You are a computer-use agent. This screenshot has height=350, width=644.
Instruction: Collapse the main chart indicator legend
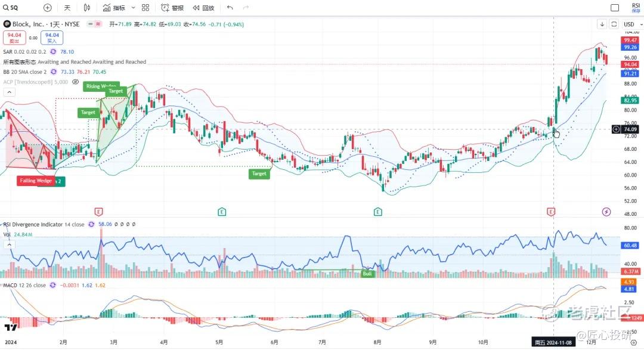(x=9, y=92)
